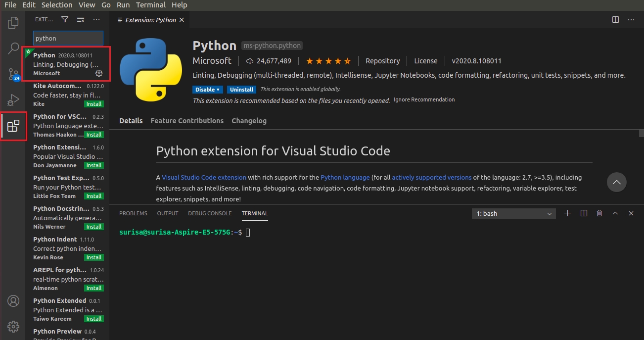
Task: Open the Disable dropdown button
Action: [208, 90]
